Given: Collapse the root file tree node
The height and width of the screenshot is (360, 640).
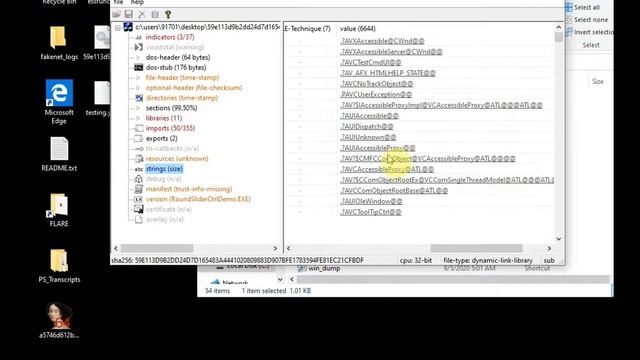Looking at the screenshot, I should 118,27.
